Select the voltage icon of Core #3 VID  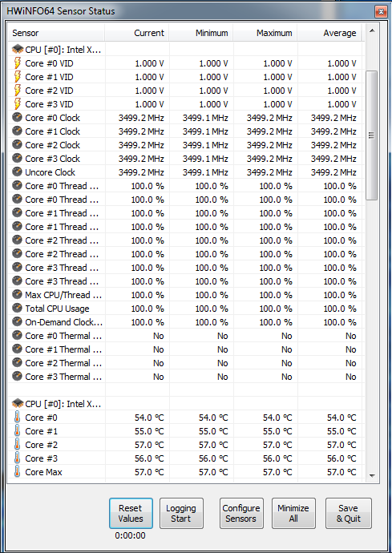pos(17,104)
